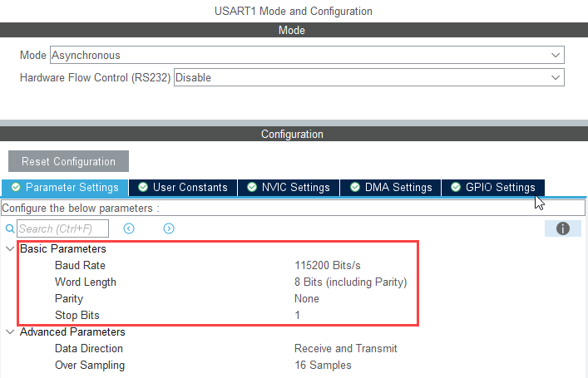Click the information icon button

tap(563, 228)
